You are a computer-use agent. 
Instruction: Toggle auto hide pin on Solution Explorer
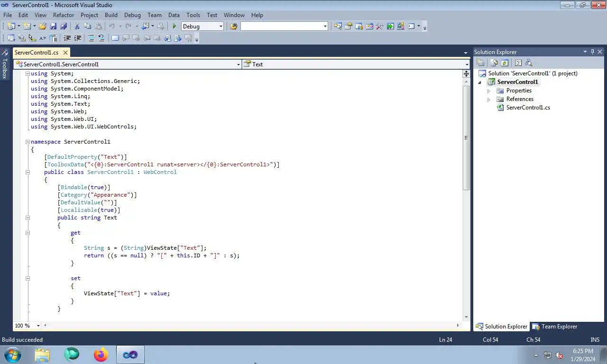(x=592, y=52)
